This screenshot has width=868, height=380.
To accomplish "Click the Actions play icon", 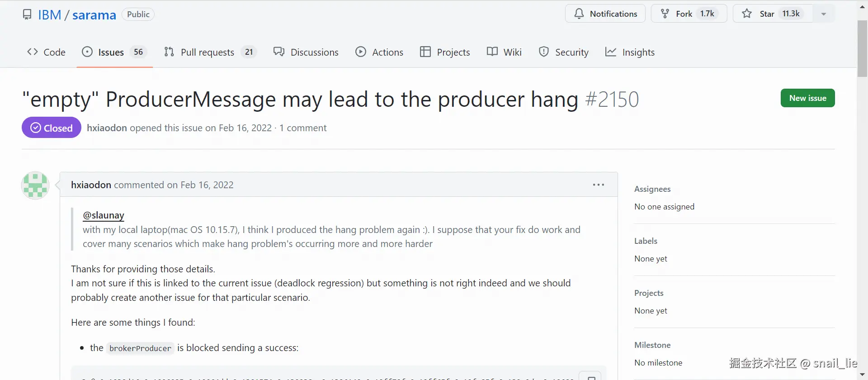I will tap(361, 52).
